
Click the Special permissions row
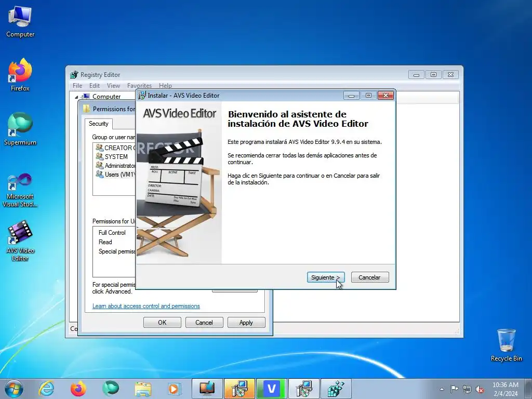[x=115, y=251]
